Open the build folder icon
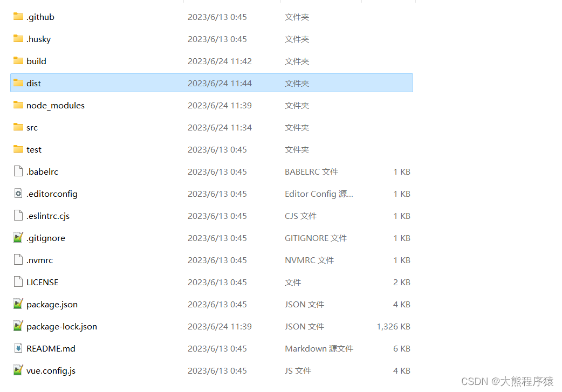This screenshot has width=562, height=392. (17, 61)
